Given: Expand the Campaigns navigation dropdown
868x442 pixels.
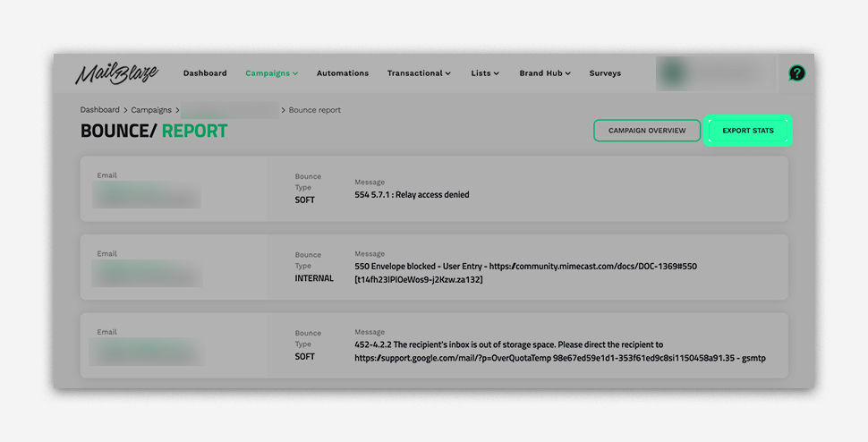Looking at the screenshot, I should [x=271, y=73].
